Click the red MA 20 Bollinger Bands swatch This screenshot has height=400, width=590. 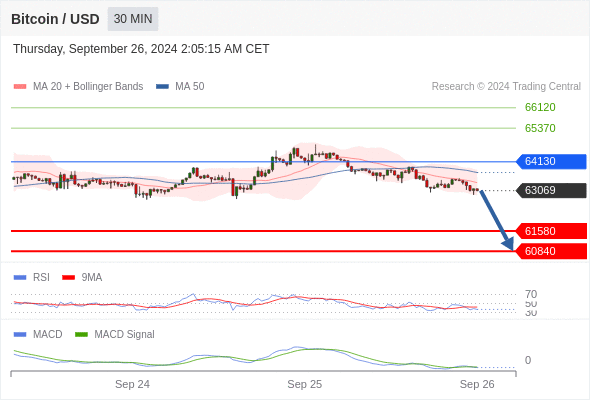click(20, 87)
